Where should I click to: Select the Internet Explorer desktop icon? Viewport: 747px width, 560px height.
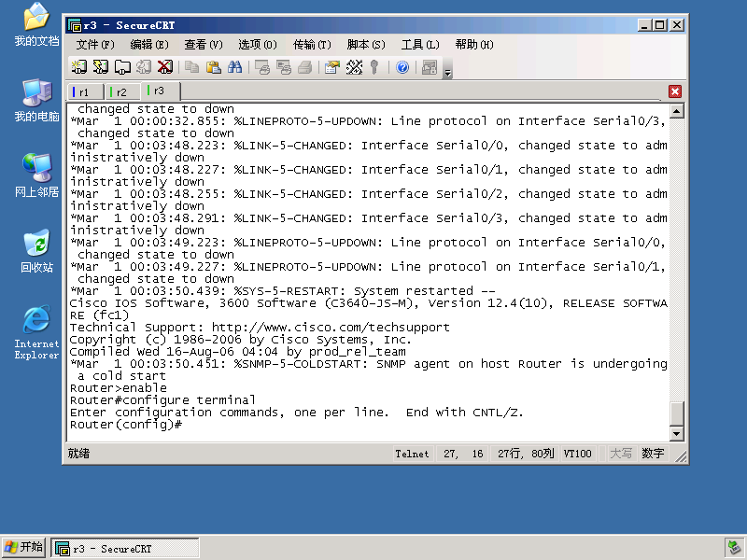tap(36, 332)
